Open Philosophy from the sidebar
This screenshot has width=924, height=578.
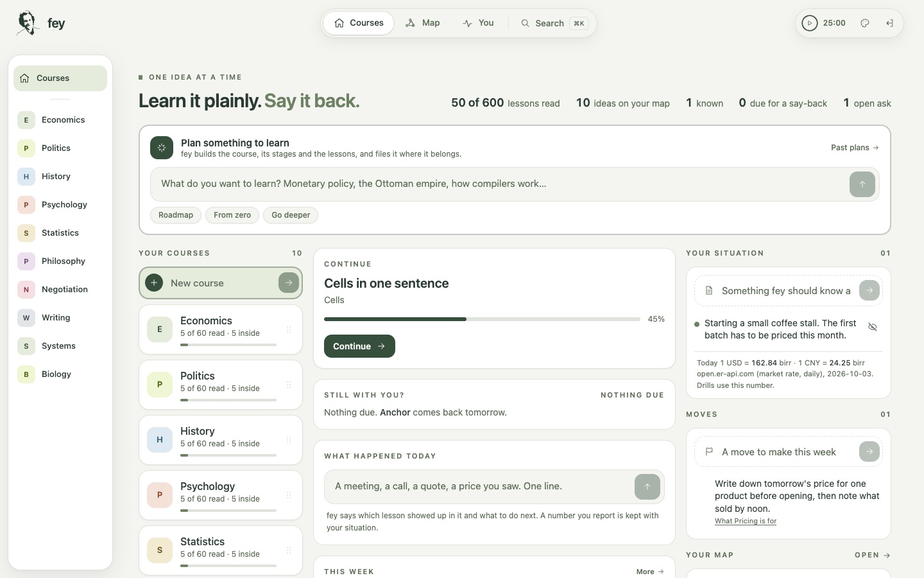coord(60,261)
